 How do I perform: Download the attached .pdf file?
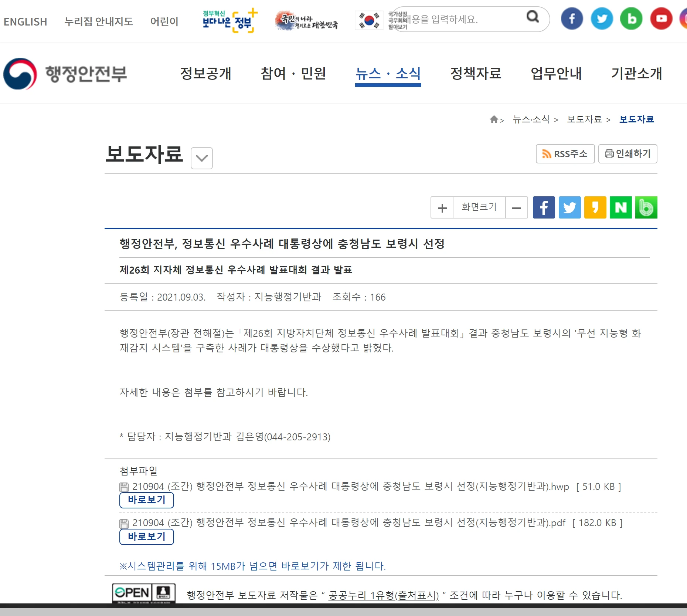tap(348, 522)
